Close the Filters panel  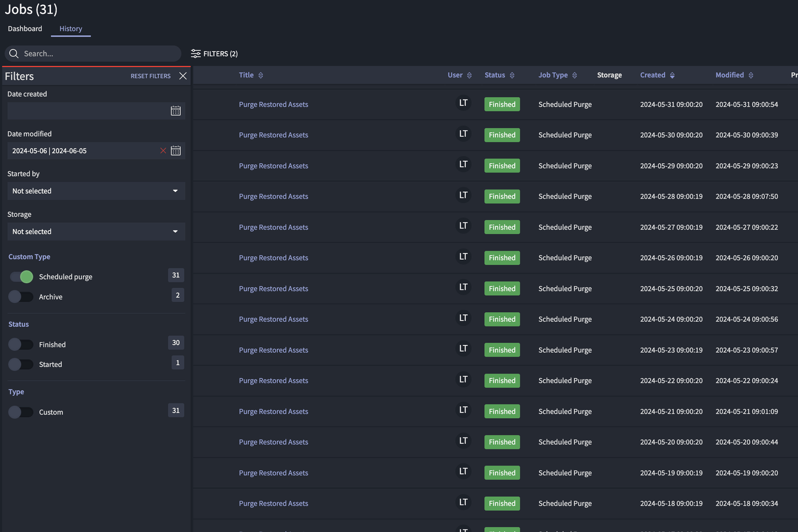point(183,76)
